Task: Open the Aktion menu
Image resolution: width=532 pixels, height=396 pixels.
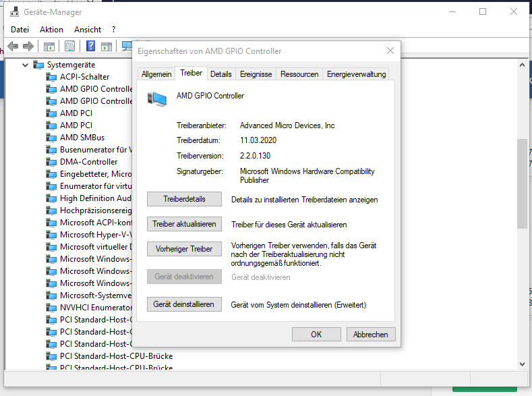Action: [51, 30]
